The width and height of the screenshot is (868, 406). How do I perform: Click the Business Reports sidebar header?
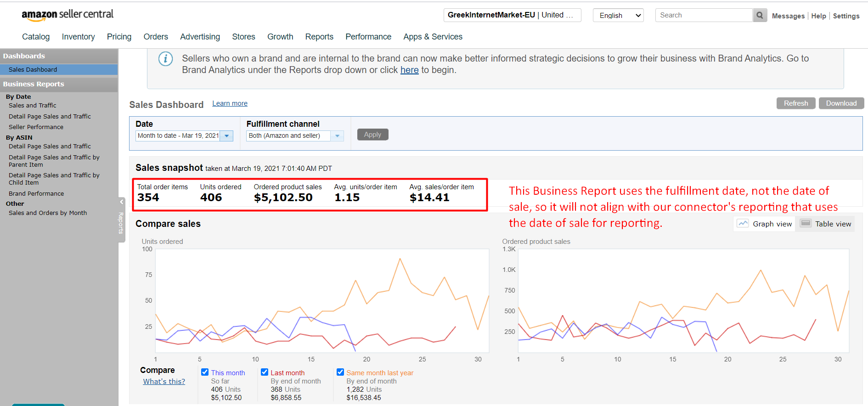[x=59, y=84]
